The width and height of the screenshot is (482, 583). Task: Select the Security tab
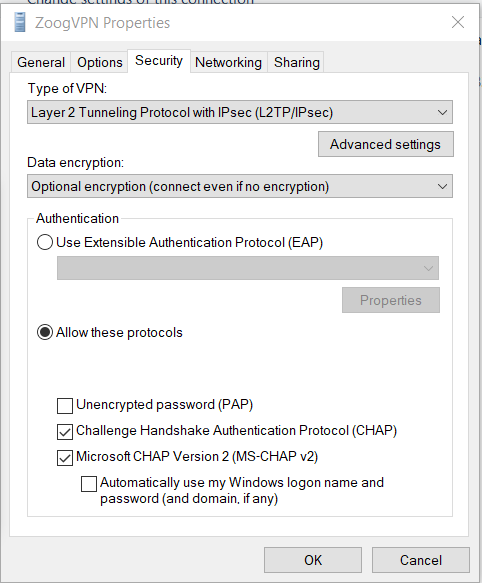(x=159, y=61)
